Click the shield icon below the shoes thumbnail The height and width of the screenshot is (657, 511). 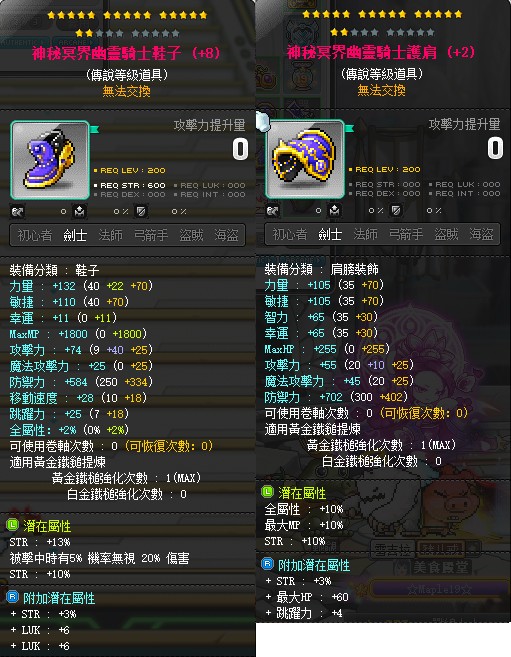pos(141,212)
